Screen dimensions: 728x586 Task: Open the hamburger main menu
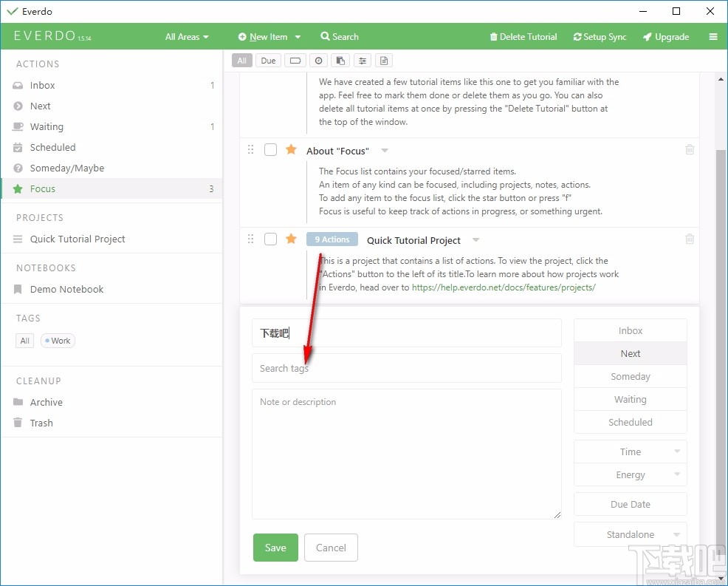[713, 37]
